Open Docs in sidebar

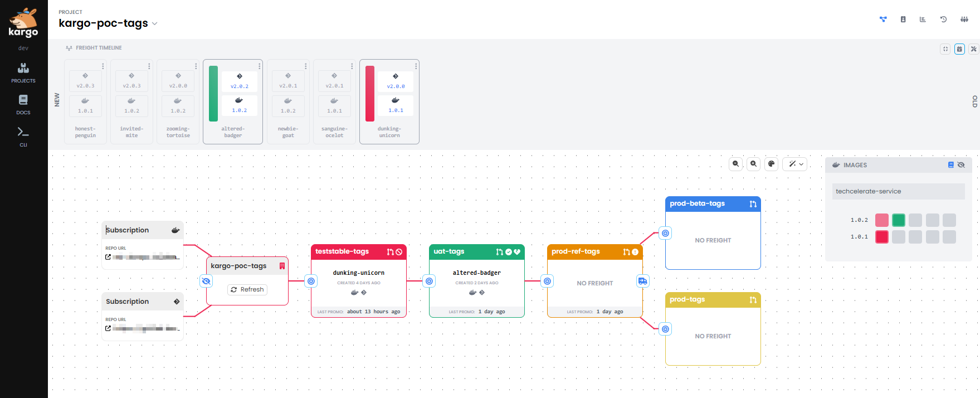[23, 105]
